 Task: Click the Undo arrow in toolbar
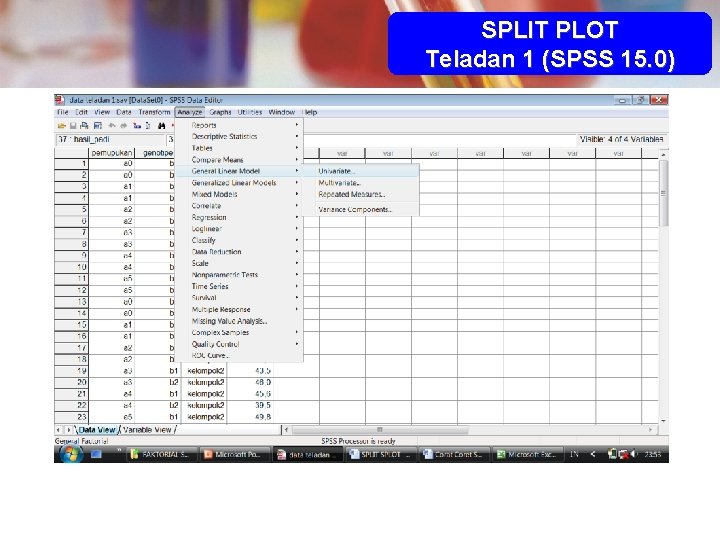[112, 125]
